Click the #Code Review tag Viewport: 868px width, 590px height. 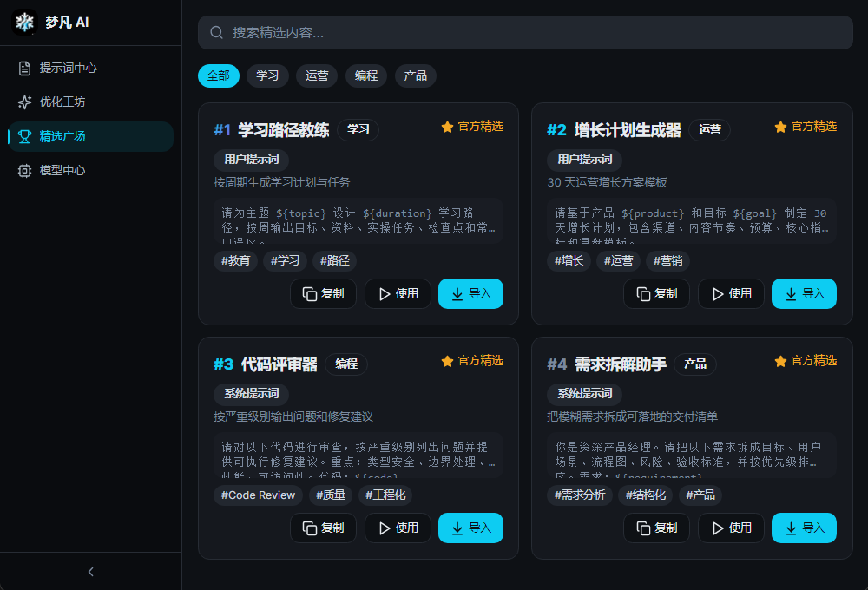click(x=259, y=495)
